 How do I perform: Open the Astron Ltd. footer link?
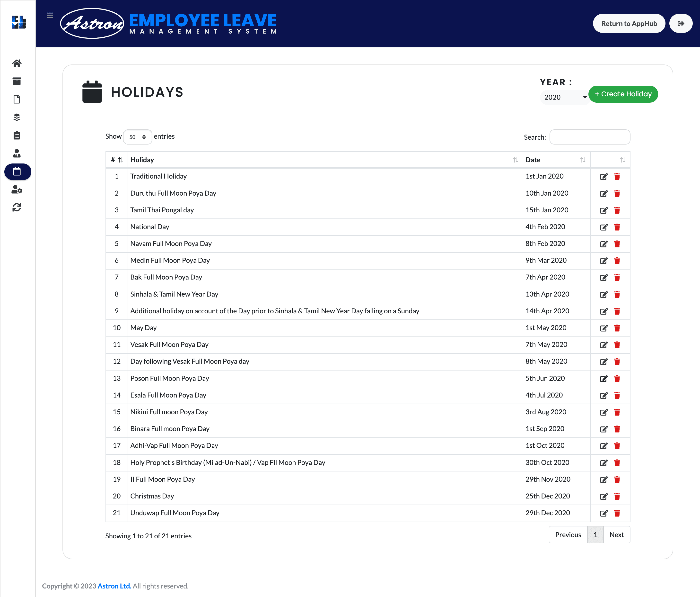(x=114, y=586)
